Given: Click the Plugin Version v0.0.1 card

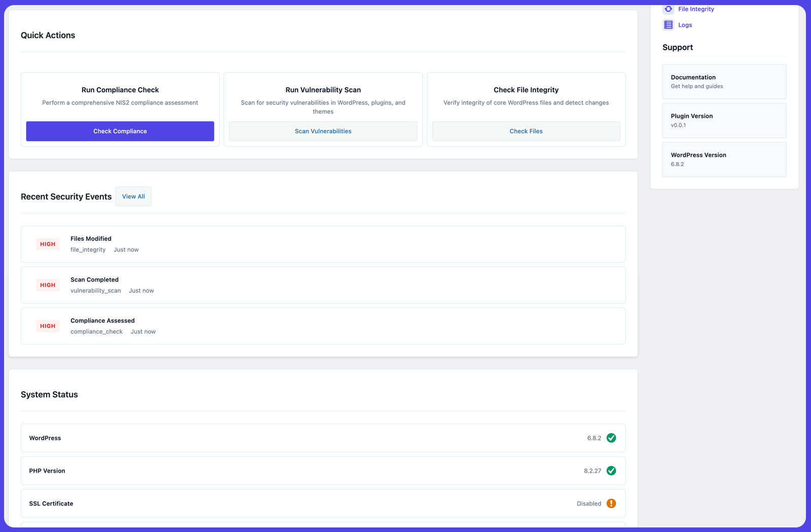Looking at the screenshot, I should 724,120.
